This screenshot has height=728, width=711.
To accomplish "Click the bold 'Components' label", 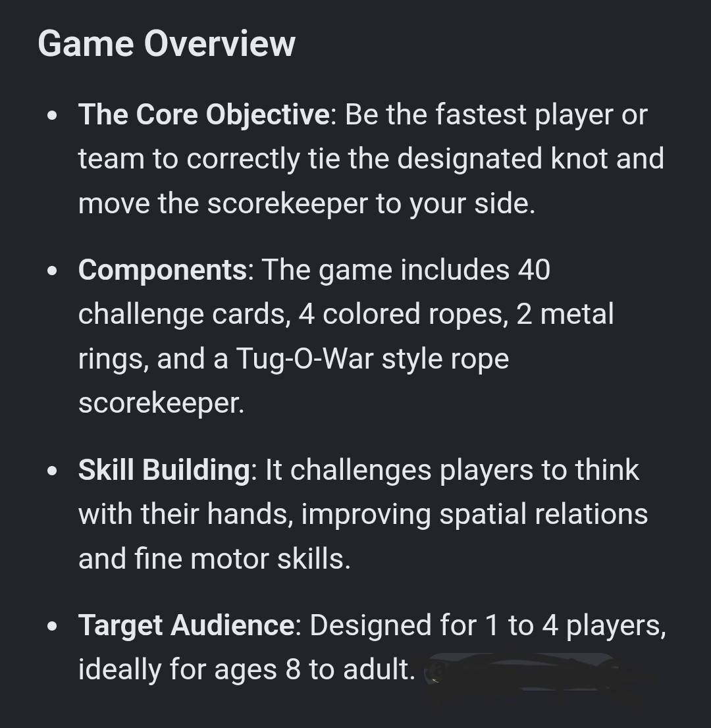I will 163,269.
